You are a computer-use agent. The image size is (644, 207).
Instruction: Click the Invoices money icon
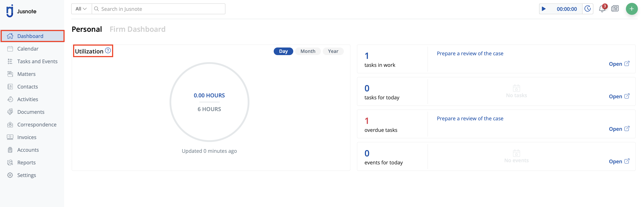10,137
